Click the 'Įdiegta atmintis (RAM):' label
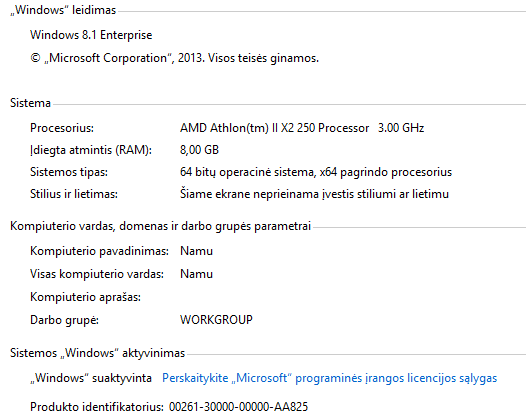The width and height of the screenshot is (526, 420). 91,150
